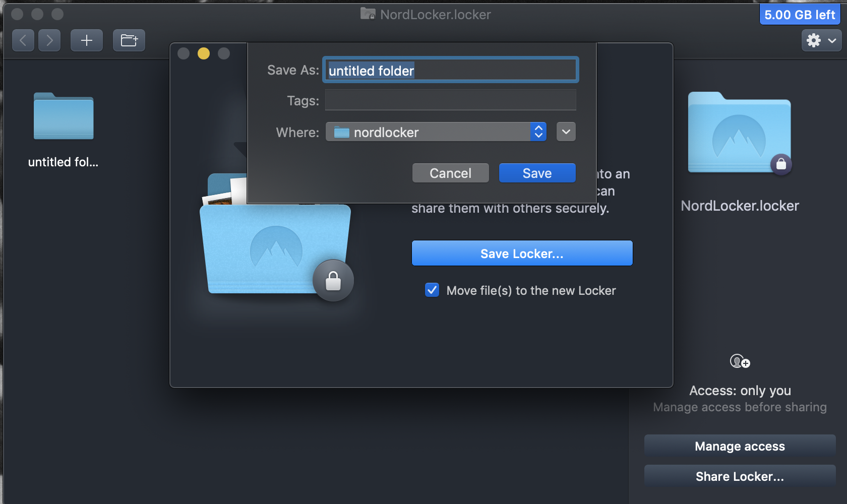Click the 5.00 GB left storage indicator
Screen dimensions: 847x504
pyautogui.click(x=799, y=14)
